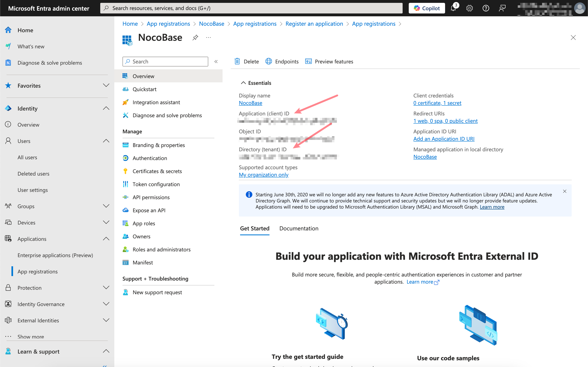588x367 pixels.
Task: Expand the Favorites section
Action: point(106,85)
